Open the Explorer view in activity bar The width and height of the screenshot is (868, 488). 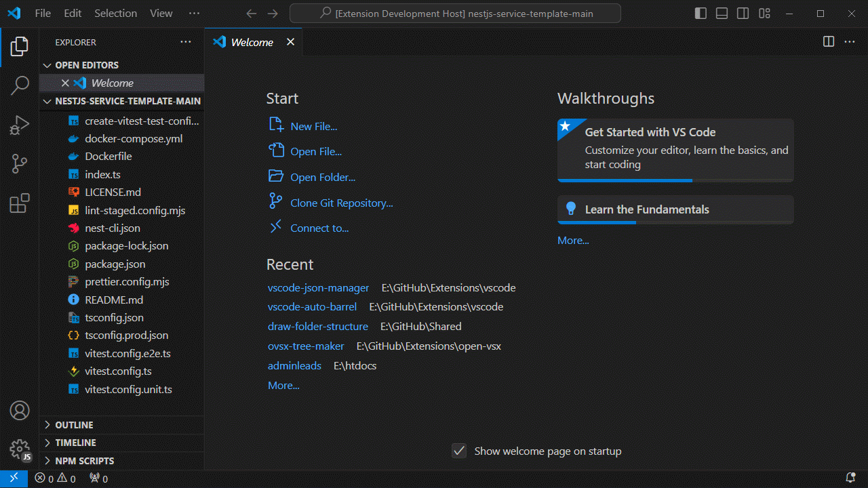(x=20, y=47)
